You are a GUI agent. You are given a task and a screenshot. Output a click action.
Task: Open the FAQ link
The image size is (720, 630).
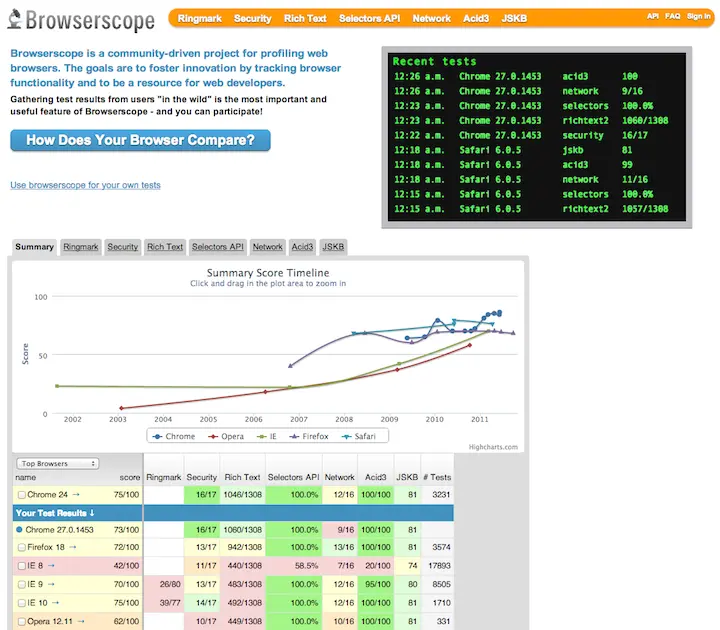point(672,16)
